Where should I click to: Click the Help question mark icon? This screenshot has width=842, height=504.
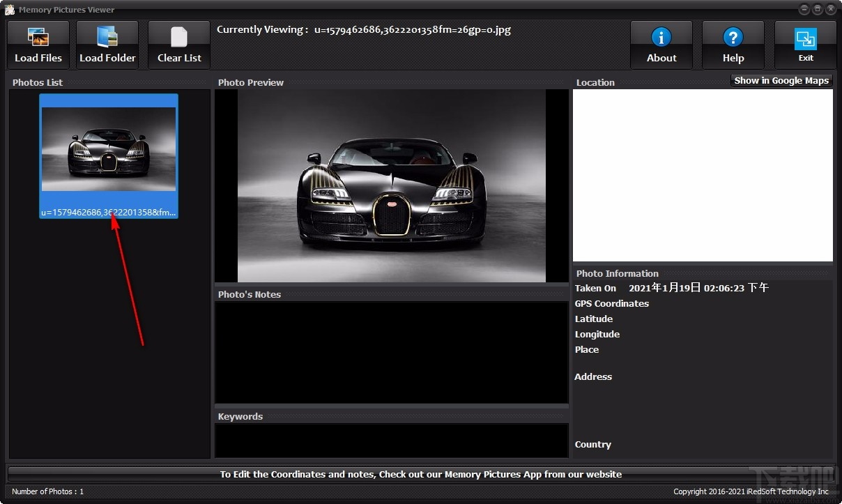(x=733, y=37)
